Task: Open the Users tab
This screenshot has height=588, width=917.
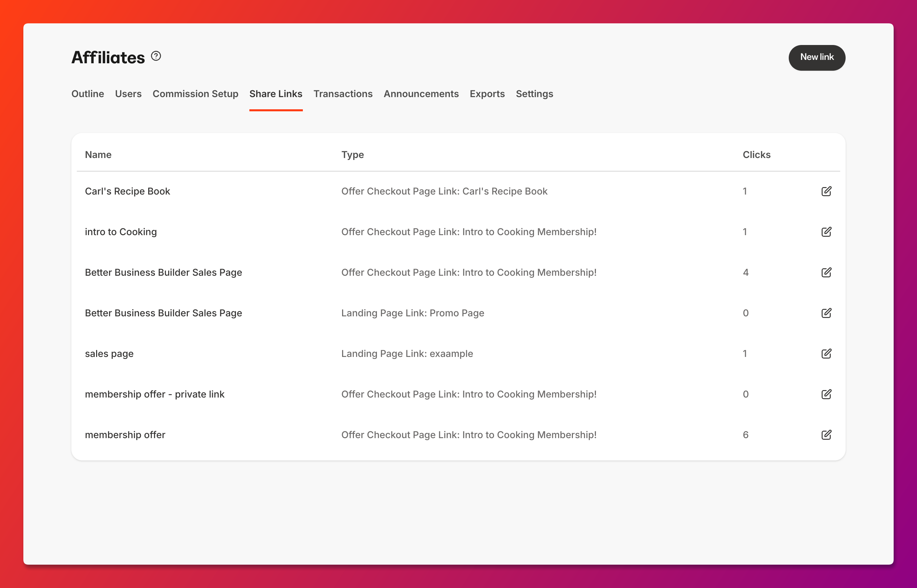Action: click(128, 94)
